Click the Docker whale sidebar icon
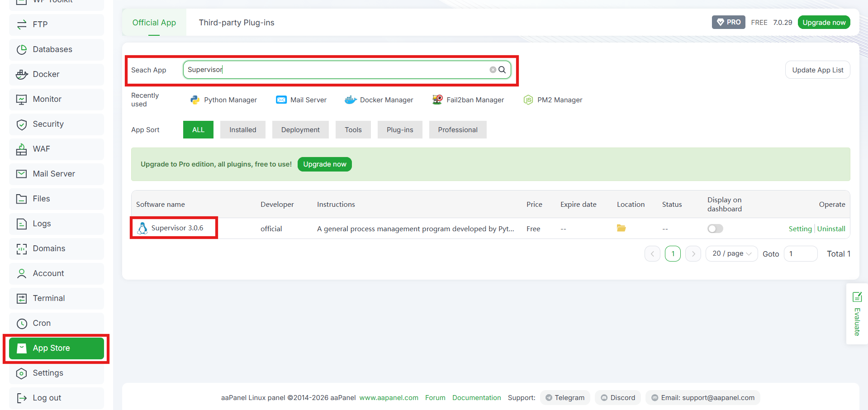Viewport: 868px width, 410px height. point(22,74)
